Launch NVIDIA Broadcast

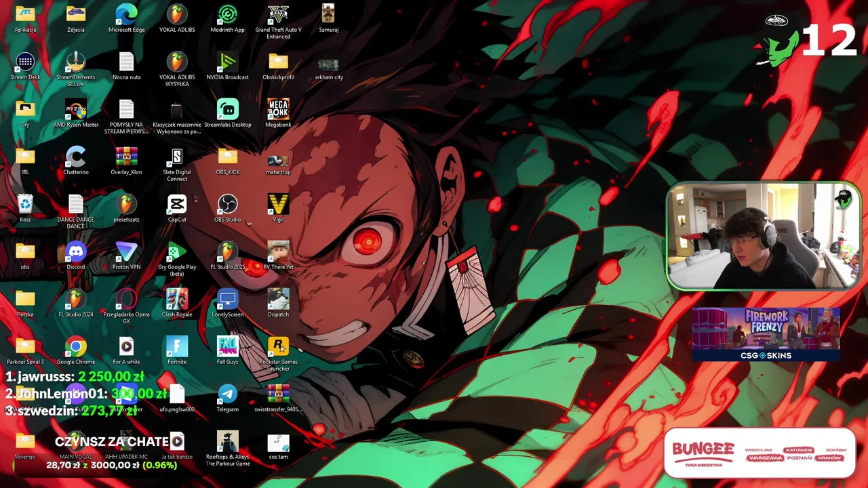click(228, 66)
